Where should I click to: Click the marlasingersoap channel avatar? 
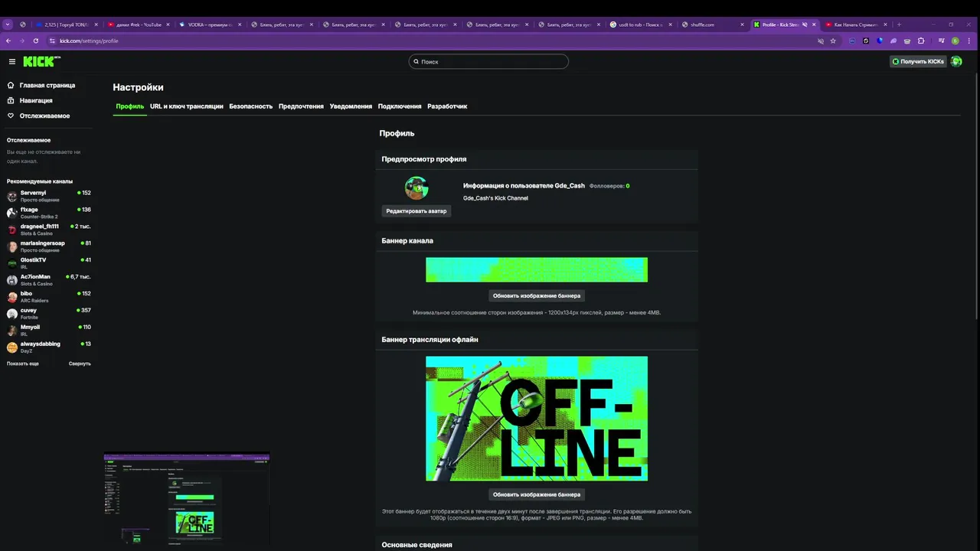click(12, 246)
